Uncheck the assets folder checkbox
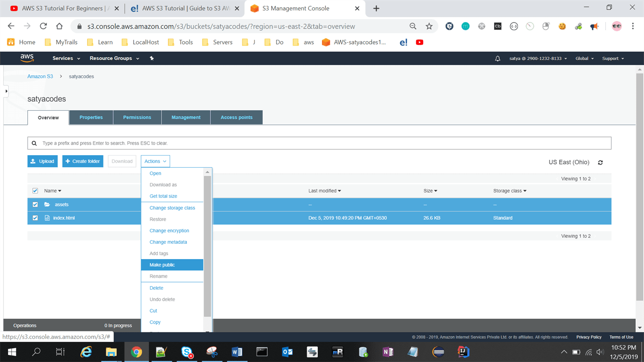This screenshot has width=644, height=362. 35,204
